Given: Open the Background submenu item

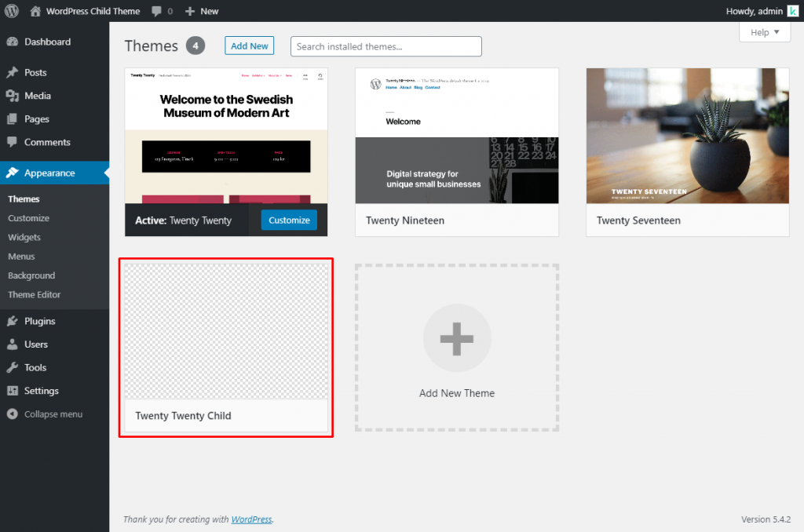Looking at the screenshot, I should (x=31, y=275).
